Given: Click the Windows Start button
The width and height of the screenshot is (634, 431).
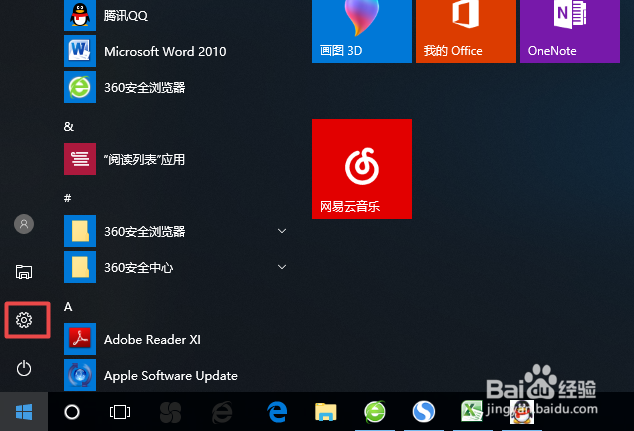Looking at the screenshot, I should click(24, 412).
